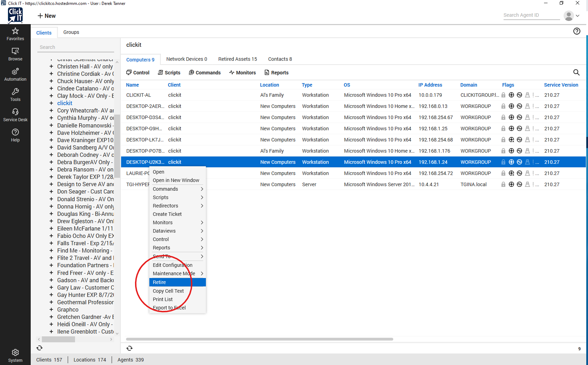Expand the Redirectors context submenu
The width and height of the screenshot is (588, 365).
178,206
